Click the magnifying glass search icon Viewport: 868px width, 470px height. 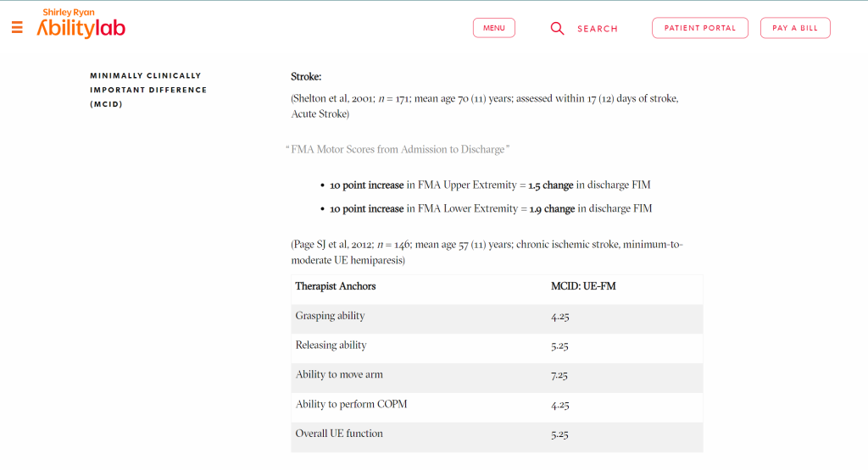pos(557,28)
